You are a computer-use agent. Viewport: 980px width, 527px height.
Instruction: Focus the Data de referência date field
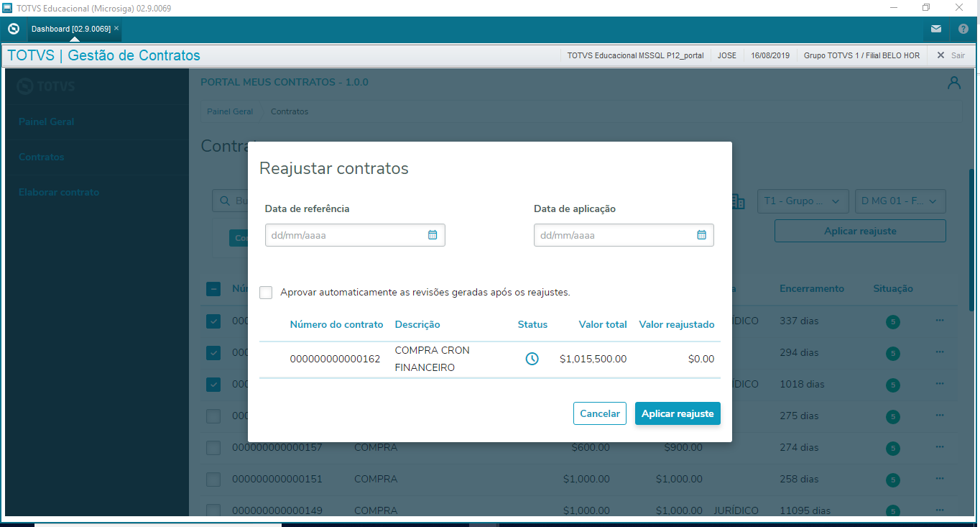pyautogui.click(x=355, y=235)
